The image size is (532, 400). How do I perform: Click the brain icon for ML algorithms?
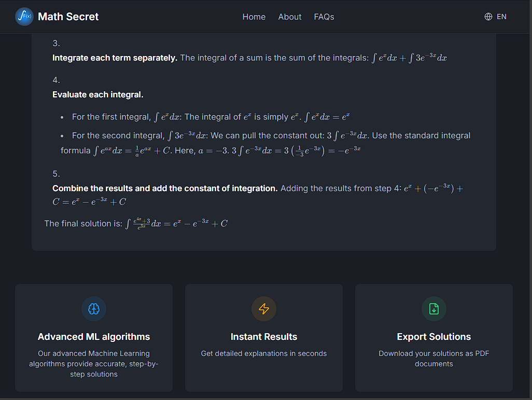tap(94, 309)
